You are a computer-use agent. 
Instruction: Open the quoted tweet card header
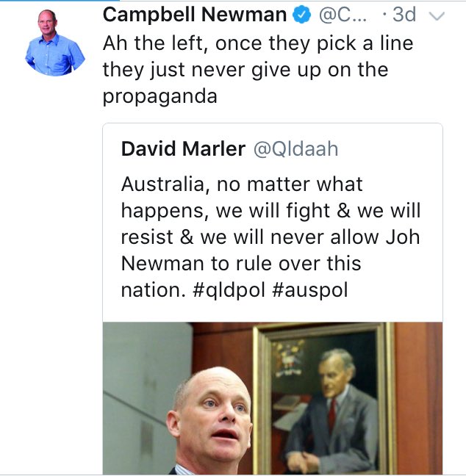229,149
